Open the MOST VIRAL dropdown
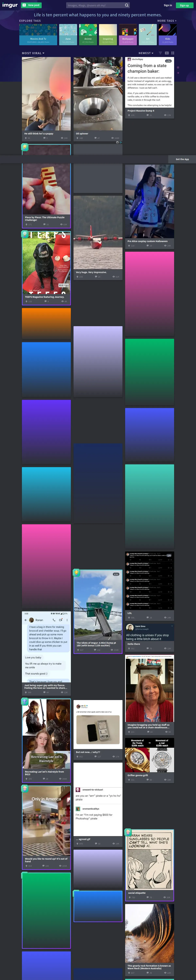Image resolution: width=196 pixels, height=980 pixels. [x=33, y=53]
